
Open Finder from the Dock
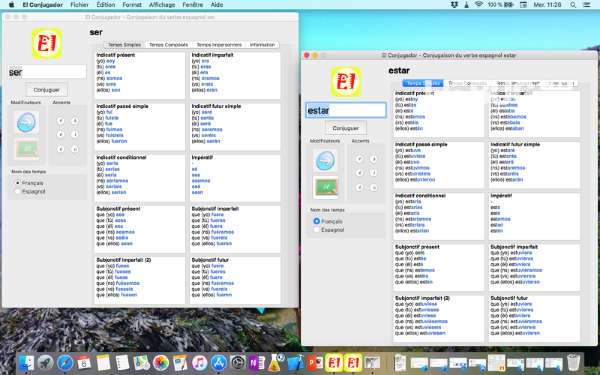coord(26,363)
